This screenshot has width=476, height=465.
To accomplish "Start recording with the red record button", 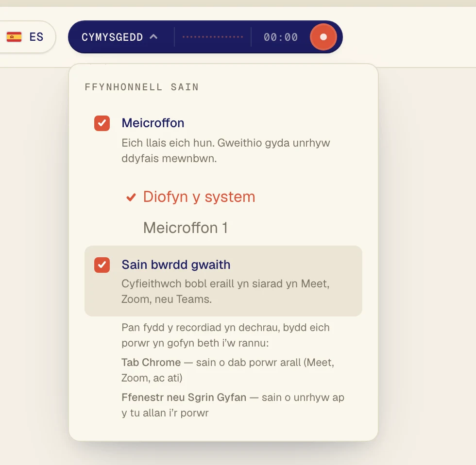I will pyautogui.click(x=323, y=37).
